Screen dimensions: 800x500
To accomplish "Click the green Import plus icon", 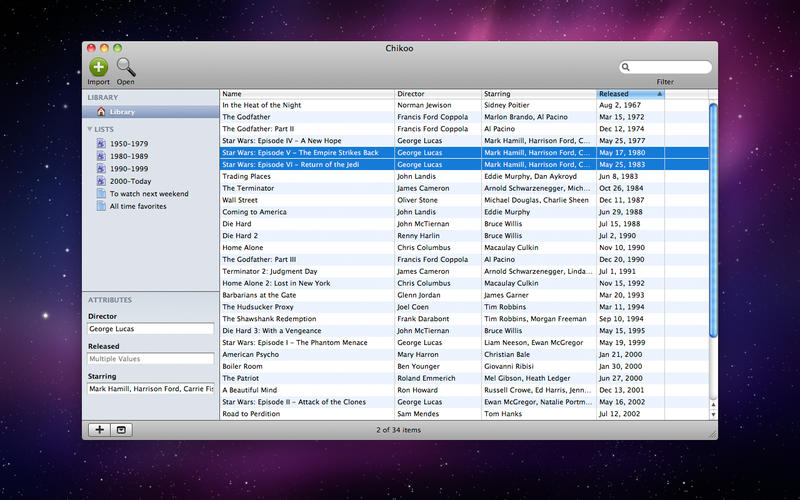I will coord(98,67).
